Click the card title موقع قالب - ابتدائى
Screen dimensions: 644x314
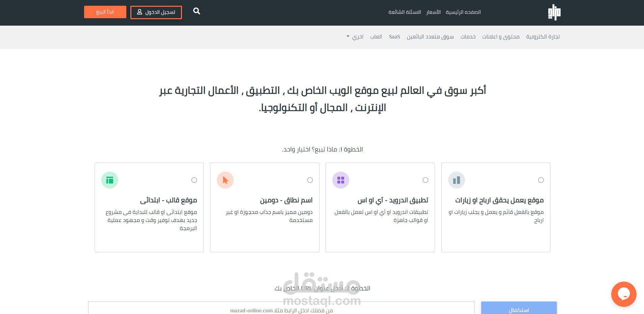click(x=169, y=200)
